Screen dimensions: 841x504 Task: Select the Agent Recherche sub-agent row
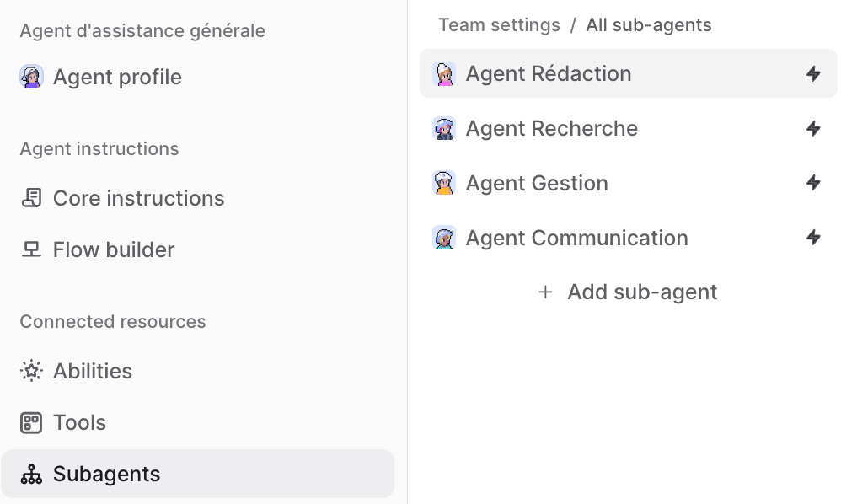pyautogui.click(x=628, y=128)
